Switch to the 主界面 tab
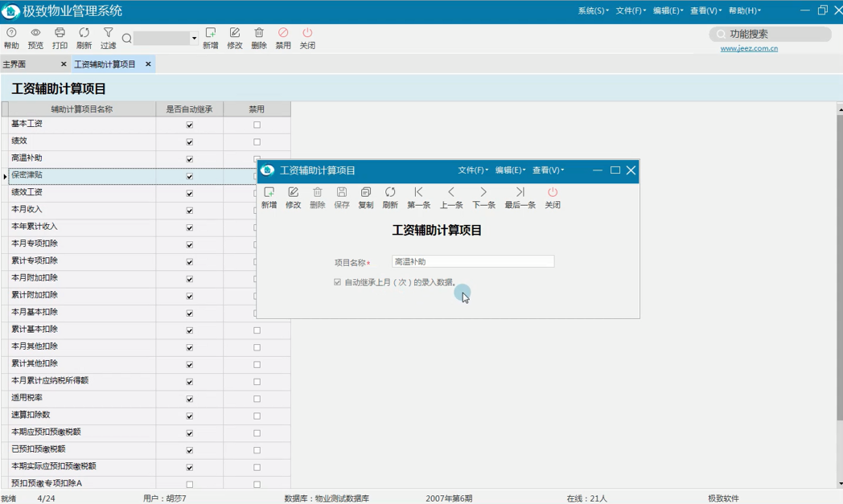The image size is (843, 504). pos(14,64)
